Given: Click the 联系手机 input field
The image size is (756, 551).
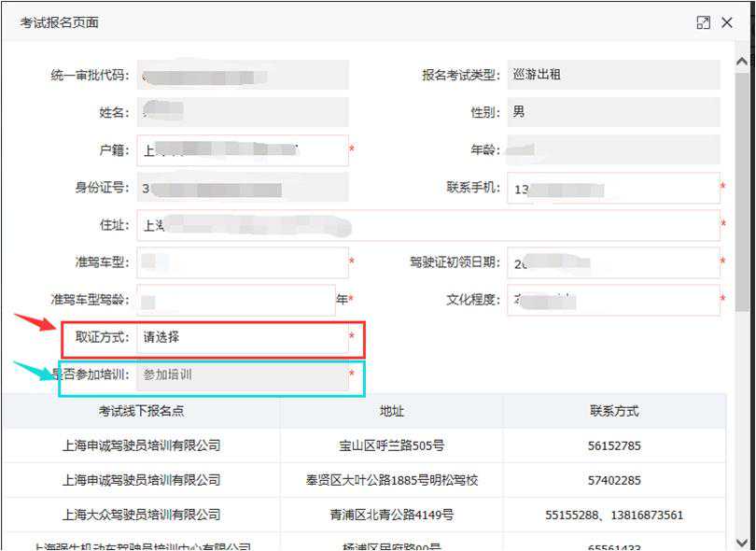Looking at the screenshot, I should pyautogui.click(x=613, y=189).
